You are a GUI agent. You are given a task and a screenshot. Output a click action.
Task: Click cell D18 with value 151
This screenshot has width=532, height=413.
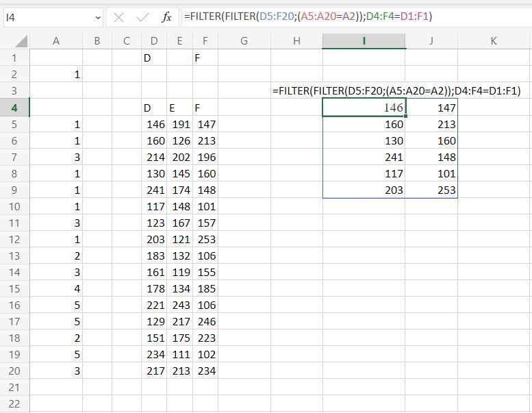(154, 338)
